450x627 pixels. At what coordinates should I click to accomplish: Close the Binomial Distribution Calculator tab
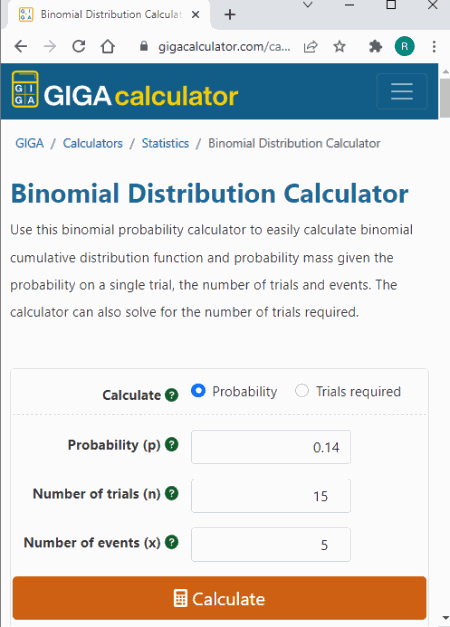click(196, 15)
